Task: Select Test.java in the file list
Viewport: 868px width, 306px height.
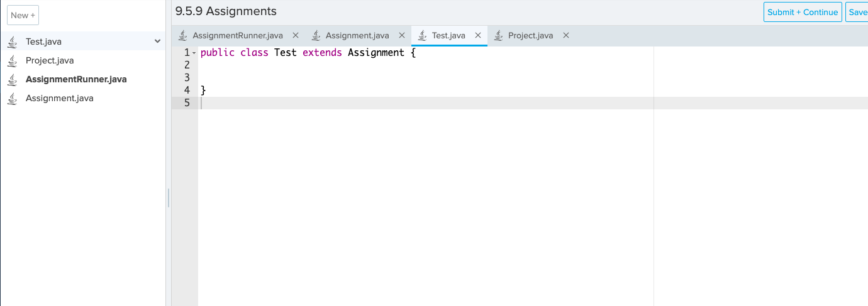Action: pos(82,41)
